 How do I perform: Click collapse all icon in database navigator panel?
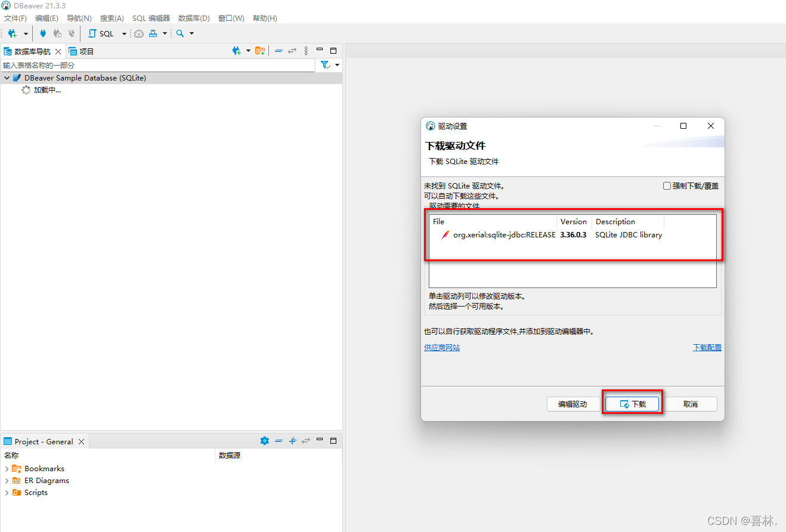coord(278,51)
